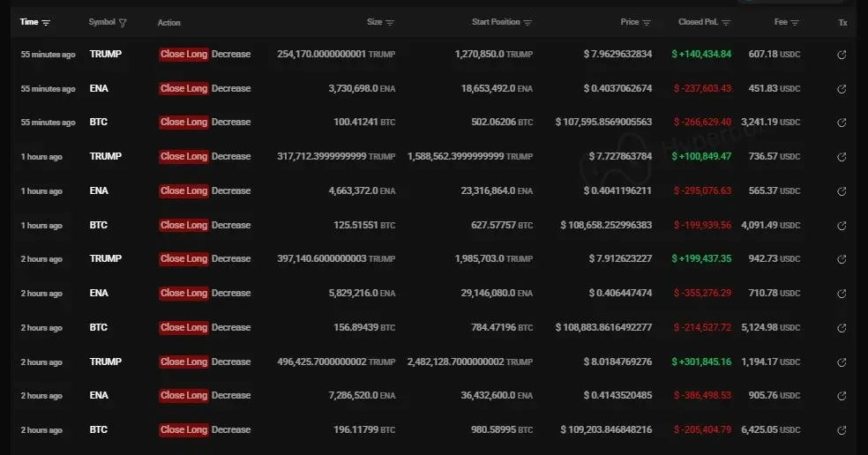Viewport: 868px width, 455px height.
Task: Click Close Long badge on $7.727863784 row
Action: (183, 157)
